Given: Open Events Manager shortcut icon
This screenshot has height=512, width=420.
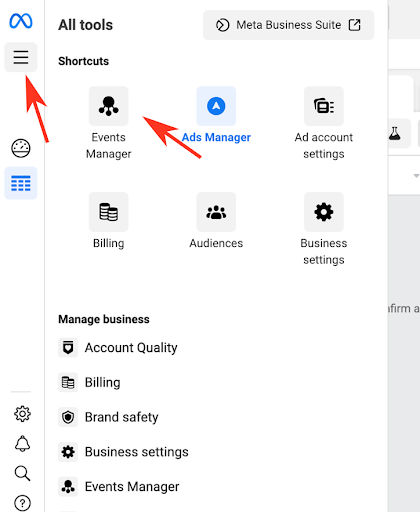Looking at the screenshot, I should (x=109, y=106).
